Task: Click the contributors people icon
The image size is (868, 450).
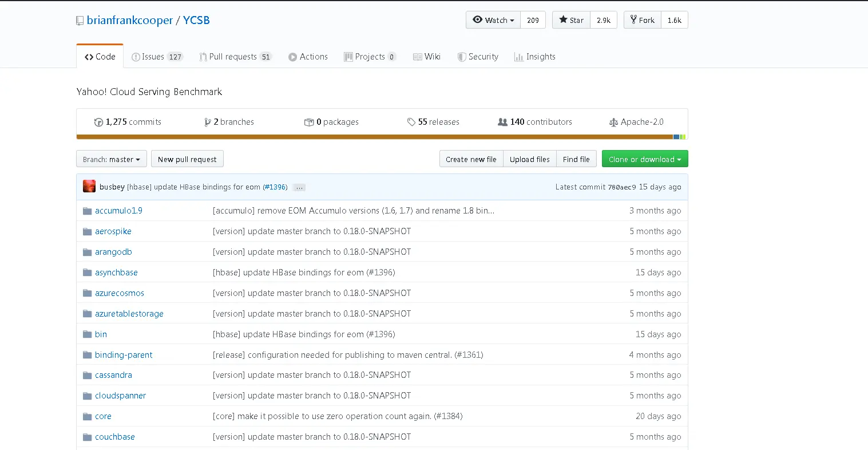Action: tap(502, 122)
